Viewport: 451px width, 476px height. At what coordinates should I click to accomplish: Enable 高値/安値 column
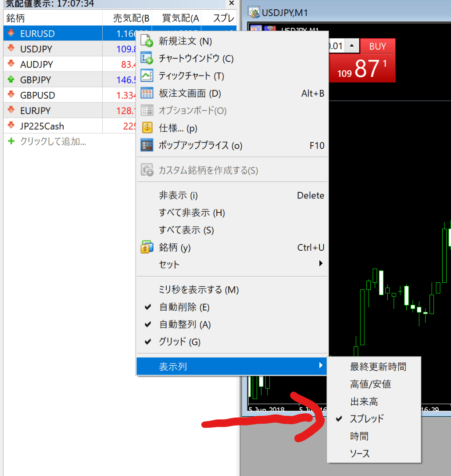(374, 384)
